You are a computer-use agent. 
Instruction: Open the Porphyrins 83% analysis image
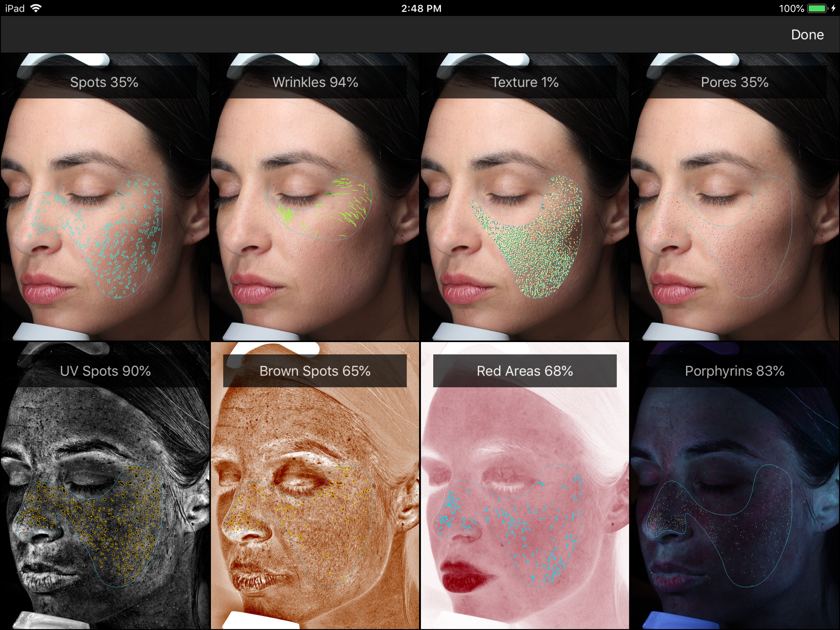point(735,486)
